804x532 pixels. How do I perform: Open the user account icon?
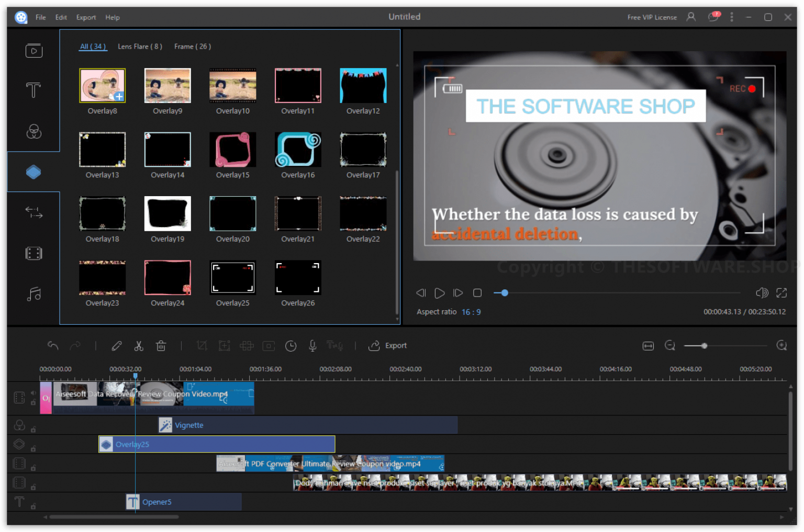[691, 17]
